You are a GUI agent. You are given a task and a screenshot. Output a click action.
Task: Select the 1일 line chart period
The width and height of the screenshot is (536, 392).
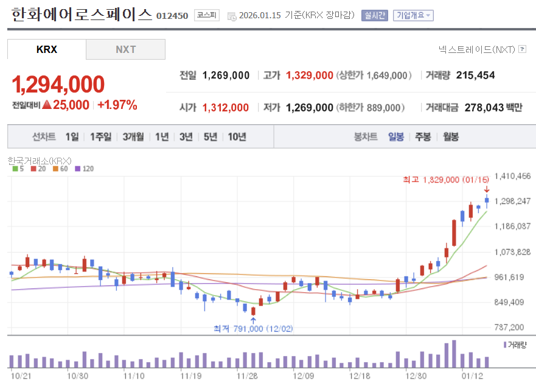[72, 137]
